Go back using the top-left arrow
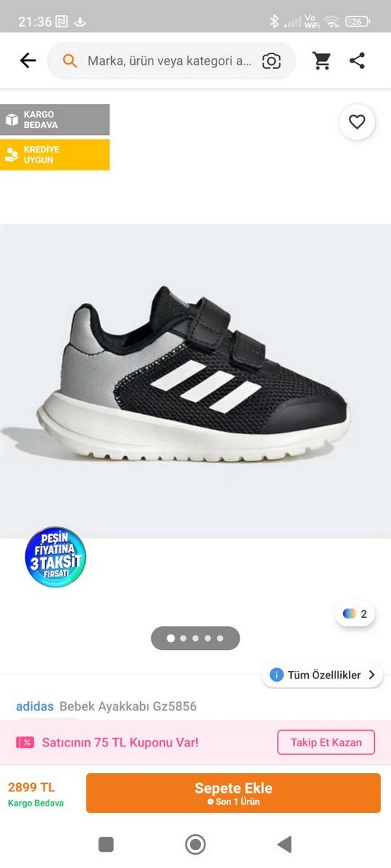The width and height of the screenshot is (391, 868). (x=28, y=60)
